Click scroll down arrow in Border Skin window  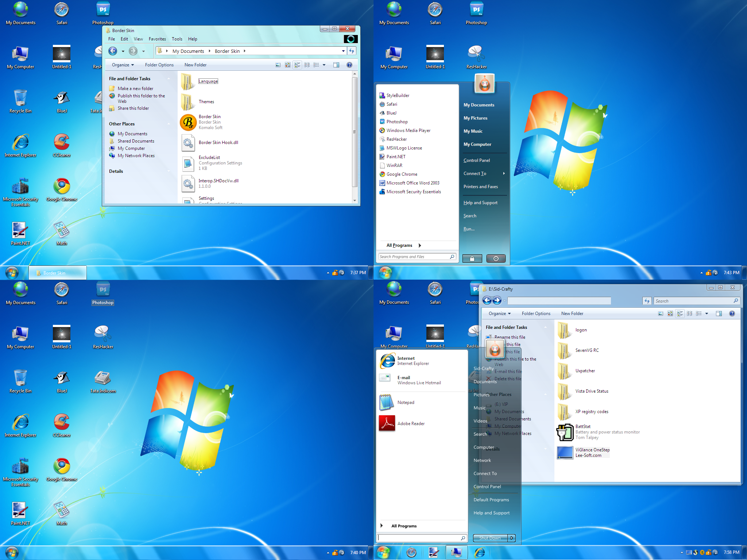tap(355, 201)
